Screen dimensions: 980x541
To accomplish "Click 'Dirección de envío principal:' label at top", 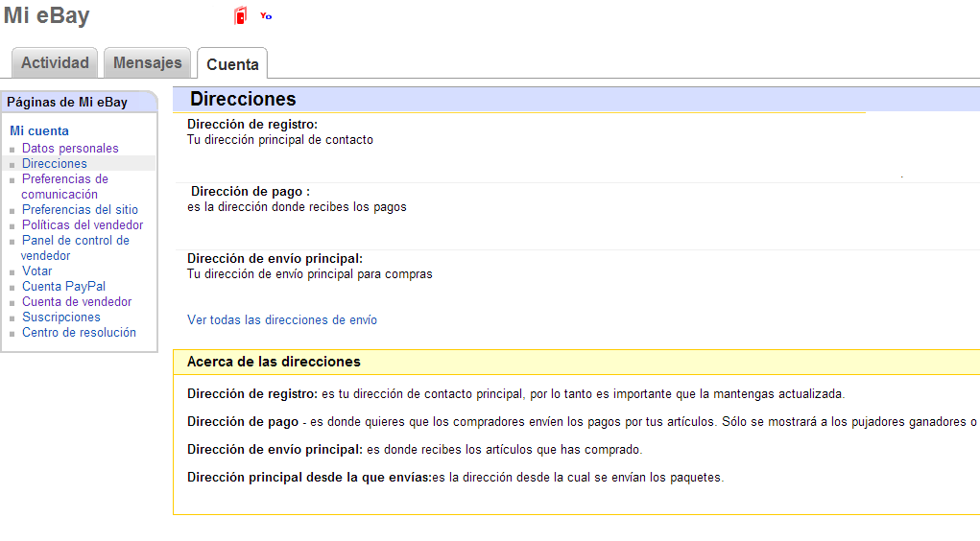I will (275, 259).
